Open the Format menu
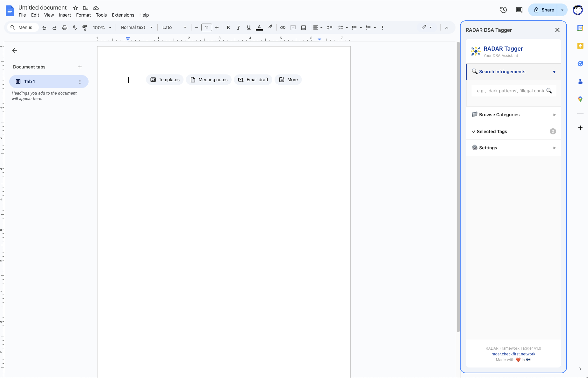 tap(83, 15)
